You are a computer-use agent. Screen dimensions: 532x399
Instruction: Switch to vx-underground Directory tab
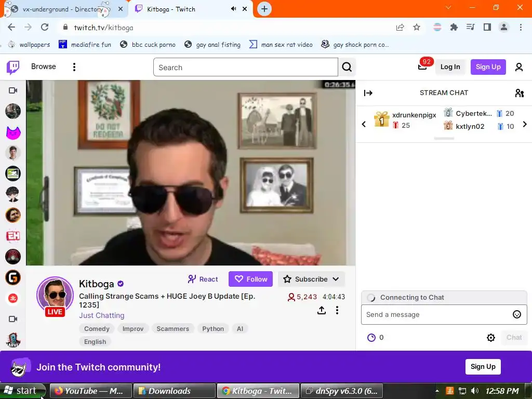pos(64,9)
